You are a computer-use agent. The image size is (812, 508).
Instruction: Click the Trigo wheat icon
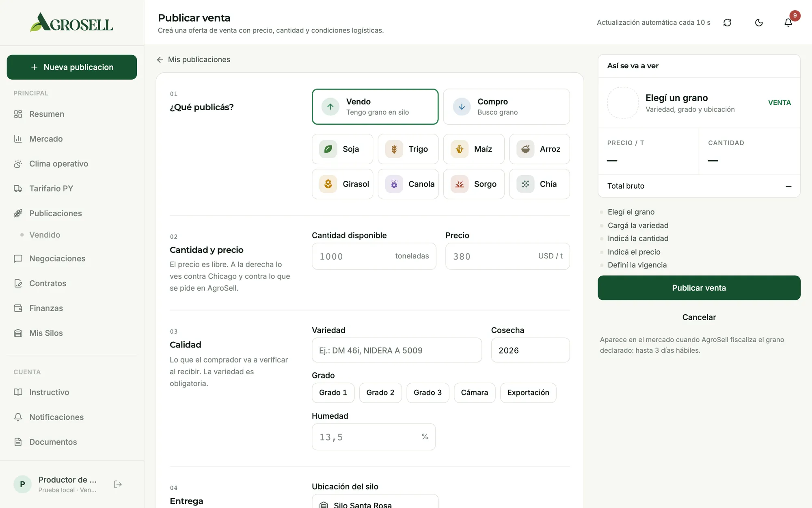tap(394, 149)
